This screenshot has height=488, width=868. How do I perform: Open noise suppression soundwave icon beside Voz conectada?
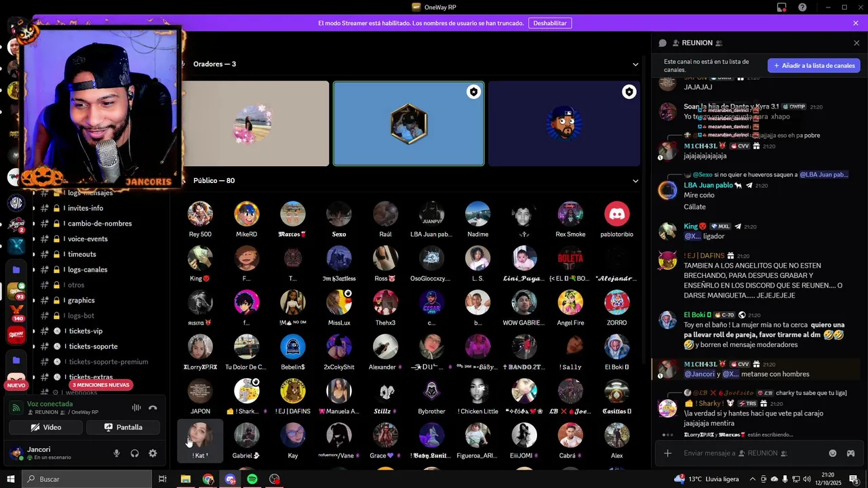click(136, 408)
